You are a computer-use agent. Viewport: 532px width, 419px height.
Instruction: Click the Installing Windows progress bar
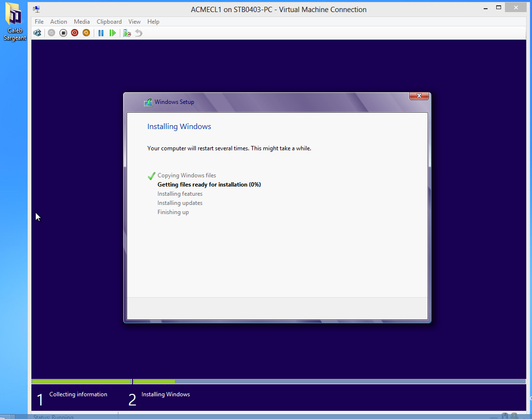click(x=330, y=382)
